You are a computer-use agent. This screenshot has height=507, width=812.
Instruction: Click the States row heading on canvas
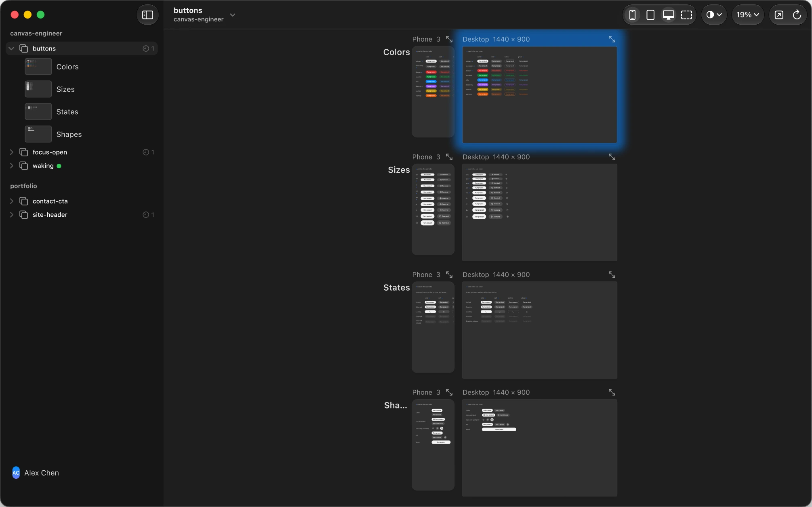point(396,288)
